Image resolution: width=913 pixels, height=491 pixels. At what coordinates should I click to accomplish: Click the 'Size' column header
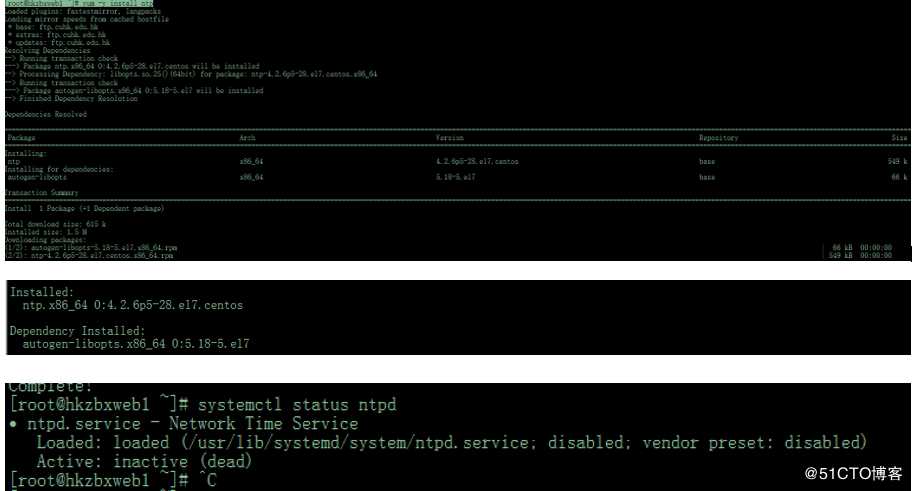[899, 138]
